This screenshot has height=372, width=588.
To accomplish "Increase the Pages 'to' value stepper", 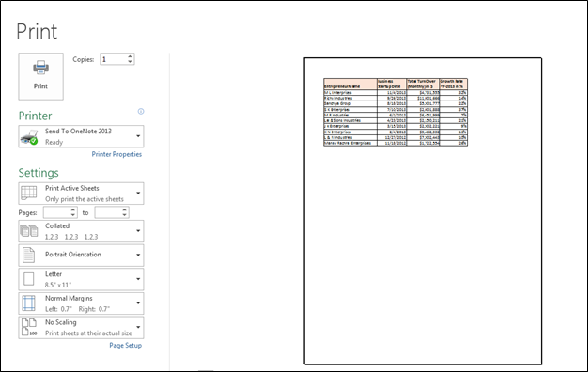I will pyautogui.click(x=125, y=210).
